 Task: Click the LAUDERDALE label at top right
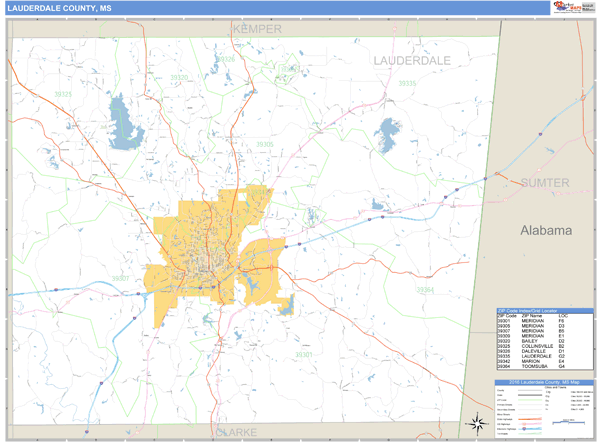412,60
